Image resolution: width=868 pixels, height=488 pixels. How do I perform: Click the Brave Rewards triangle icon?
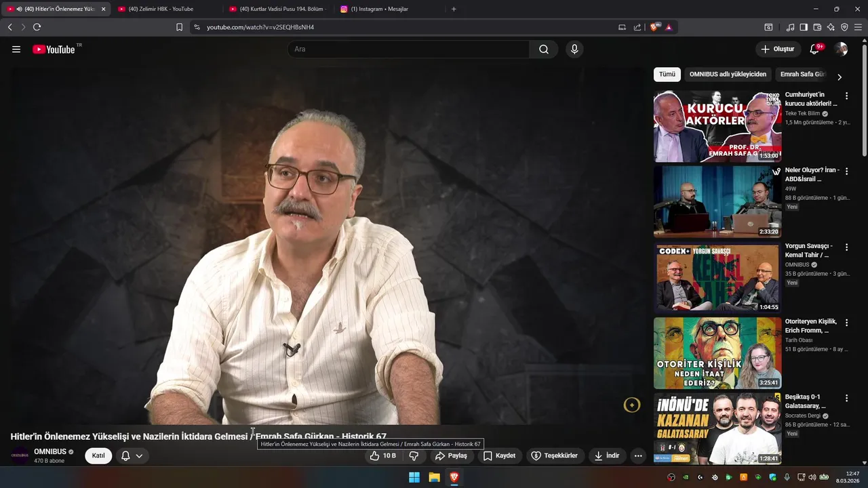669,27
